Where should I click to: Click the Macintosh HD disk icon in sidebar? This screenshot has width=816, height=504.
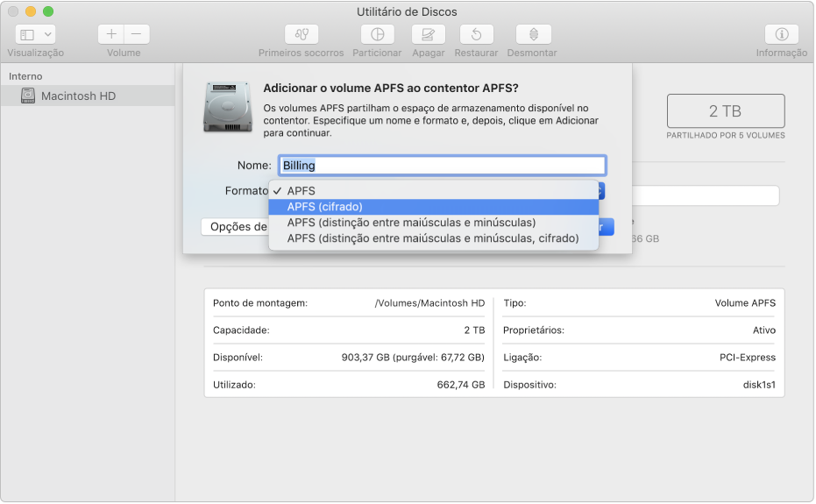(28, 96)
